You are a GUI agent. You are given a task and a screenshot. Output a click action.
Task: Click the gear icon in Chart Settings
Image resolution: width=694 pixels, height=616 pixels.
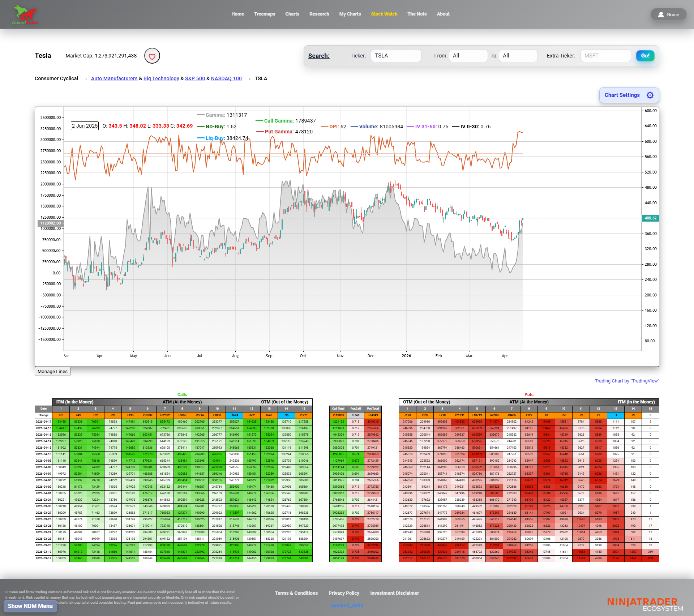[x=650, y=95]
